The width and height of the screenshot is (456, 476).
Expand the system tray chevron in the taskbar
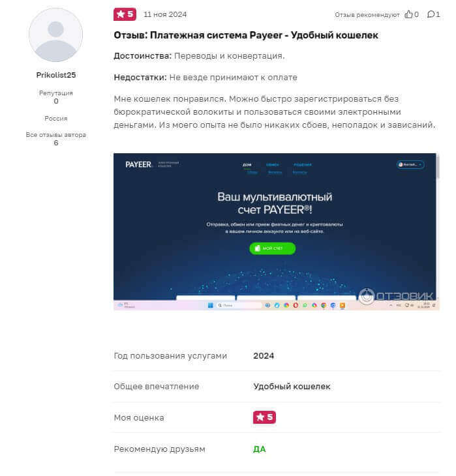coord(391,305)
